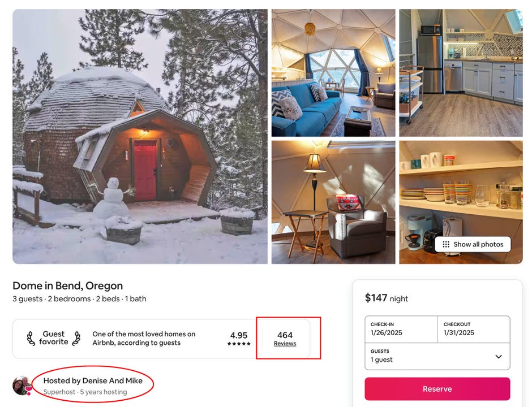Image resolution: width=532 pixels, height=407 pixels.
Task: Open the armchair and floor lamp photo
Action: [x=333, y=202]
